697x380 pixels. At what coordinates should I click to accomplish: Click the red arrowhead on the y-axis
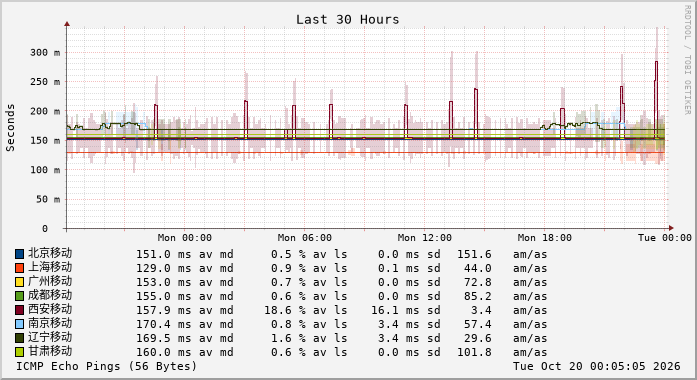click(x=67, y=24)
